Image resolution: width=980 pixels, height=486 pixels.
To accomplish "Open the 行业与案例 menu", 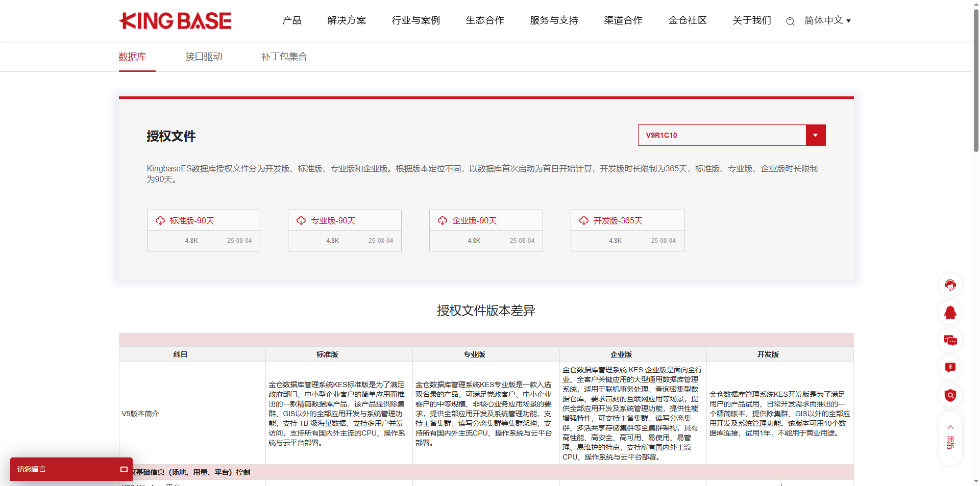I will click(x=416, y=20).
